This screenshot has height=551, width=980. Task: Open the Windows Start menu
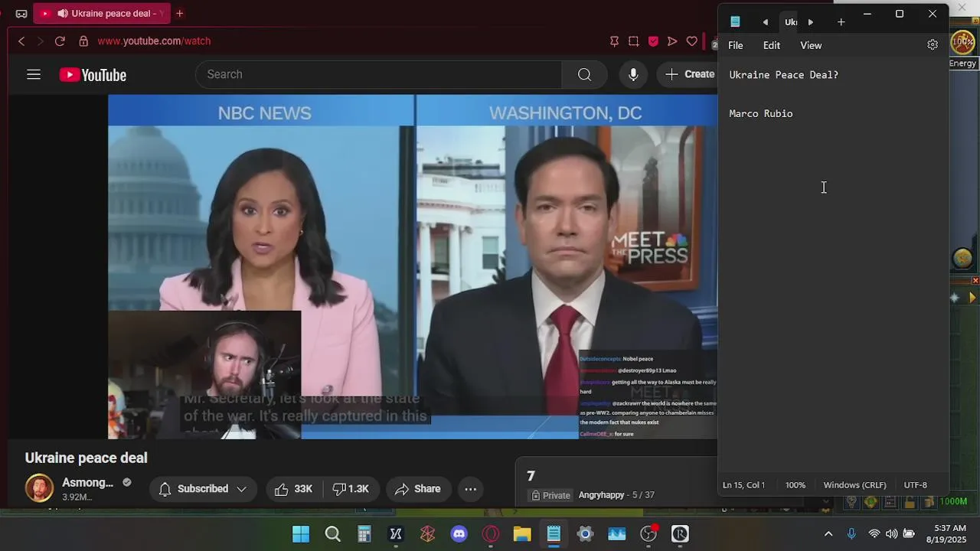point(301,534)
